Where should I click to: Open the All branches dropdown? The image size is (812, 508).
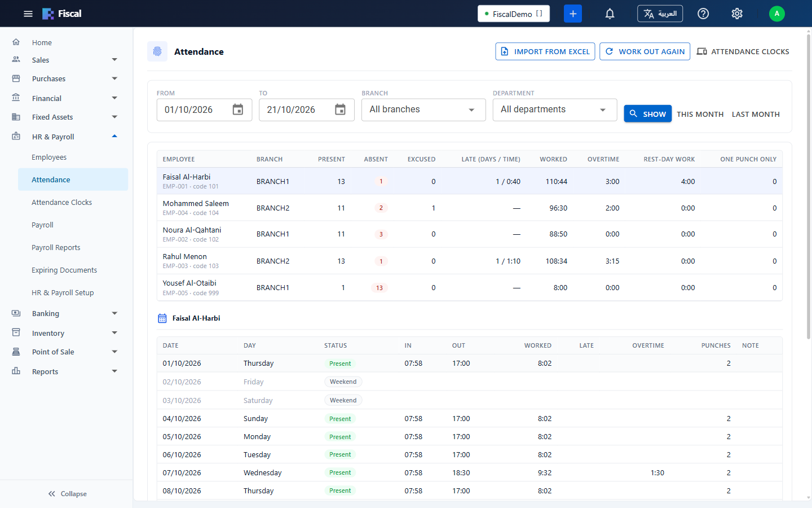[x=423, y=110]
